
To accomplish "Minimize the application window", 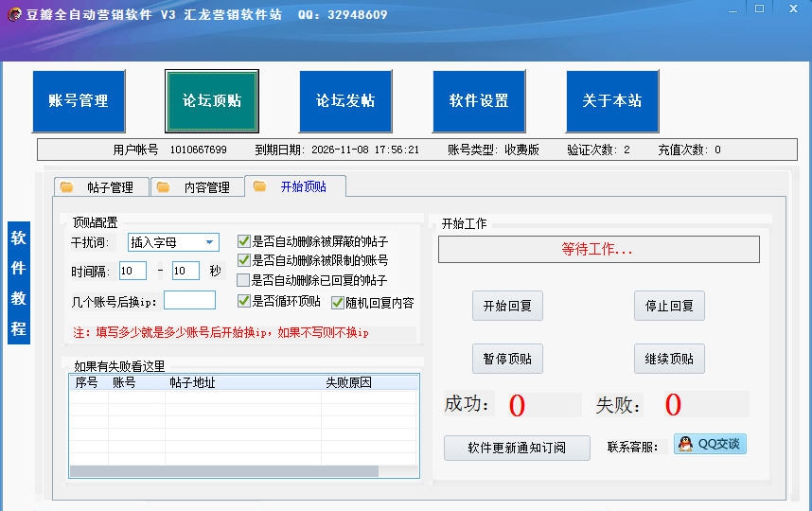I will (x=733, y=9).
